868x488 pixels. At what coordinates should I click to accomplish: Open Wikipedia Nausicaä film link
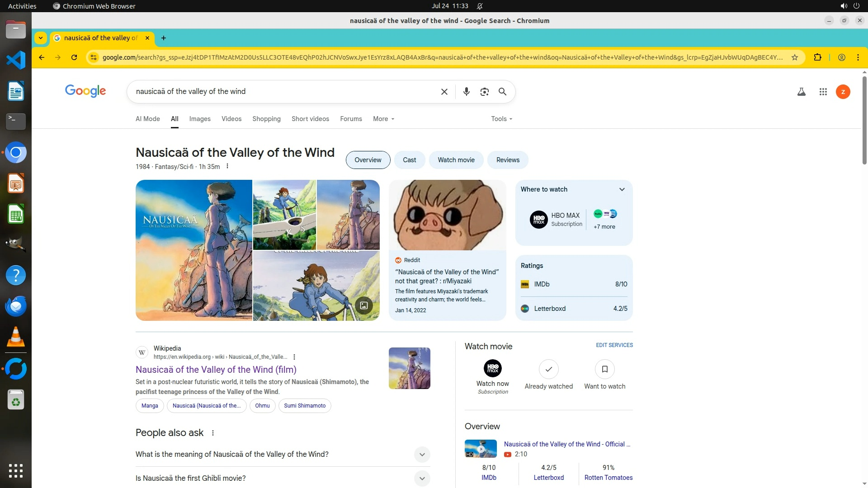pyautogui.click(x=216, y=370)
